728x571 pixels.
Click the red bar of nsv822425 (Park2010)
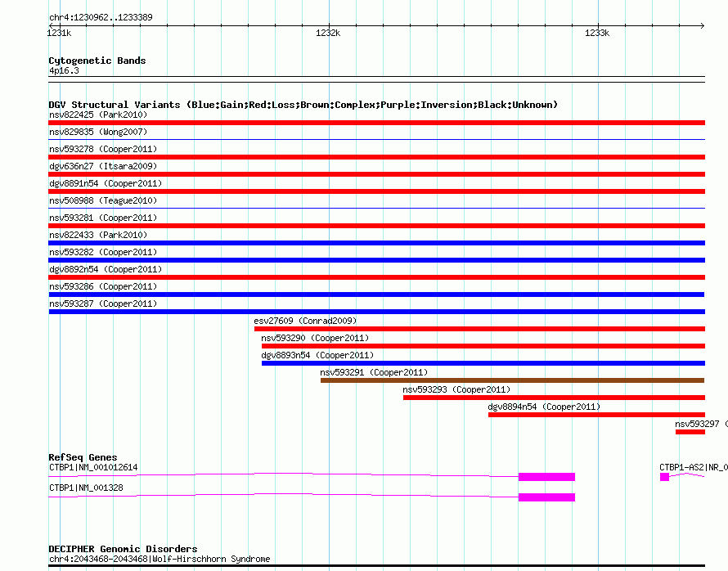[376, 123]
